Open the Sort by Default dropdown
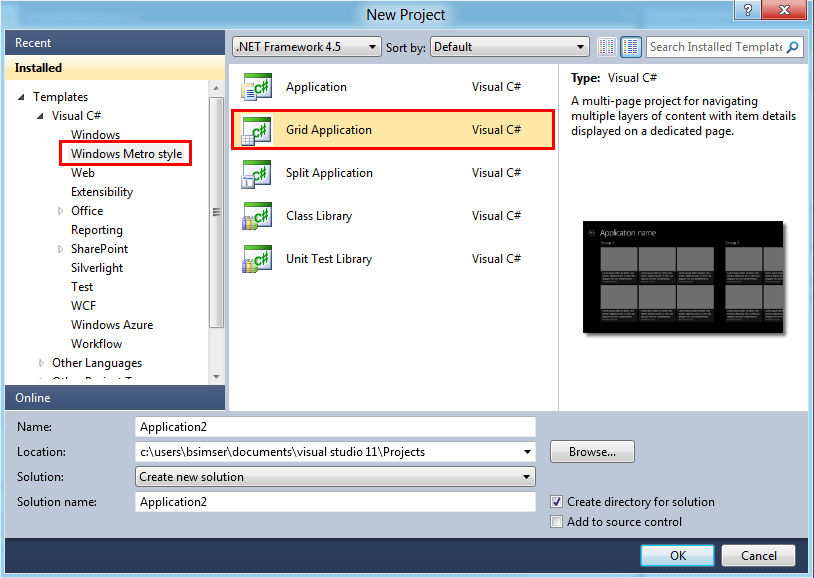 [509, 47]
